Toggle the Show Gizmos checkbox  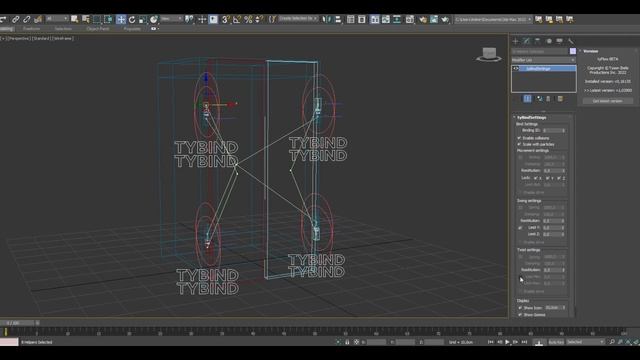[x=520, y=315]
